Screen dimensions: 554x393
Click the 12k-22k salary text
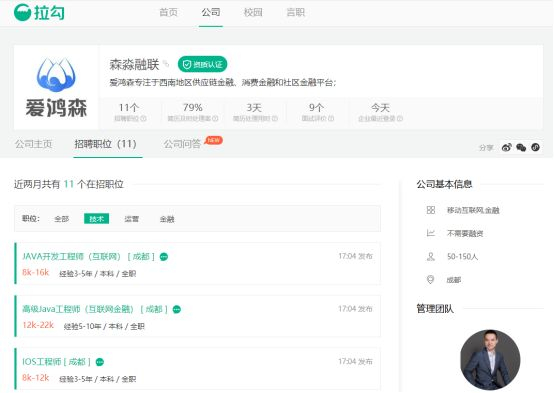click(38, 325)
